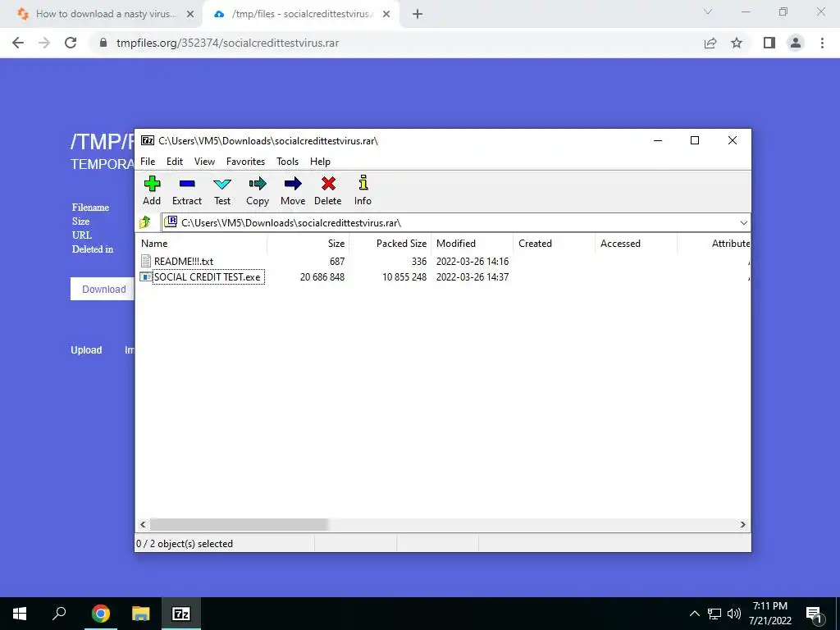
Task: Select the Copy toolbar icon
Action: click(x=258, y=184)
